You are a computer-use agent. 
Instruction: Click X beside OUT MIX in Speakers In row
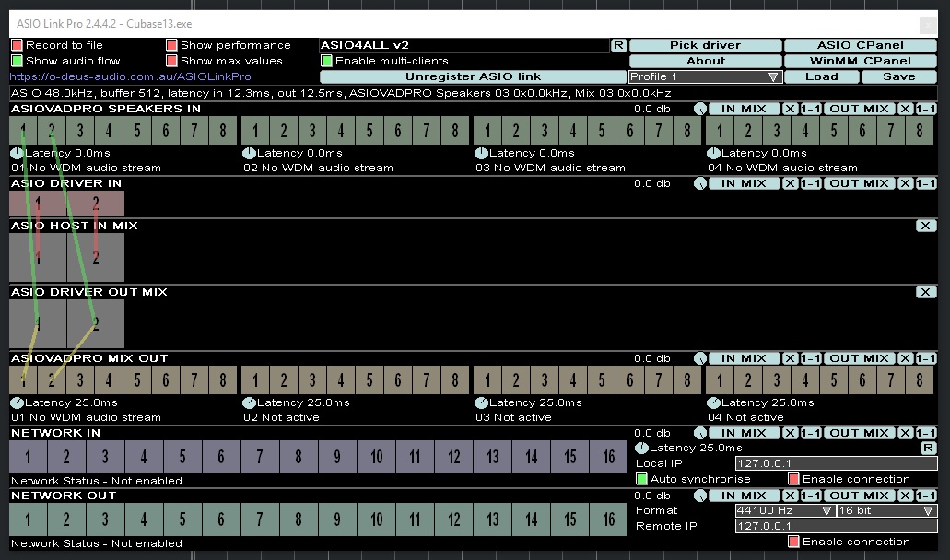[x=905, y=109]
